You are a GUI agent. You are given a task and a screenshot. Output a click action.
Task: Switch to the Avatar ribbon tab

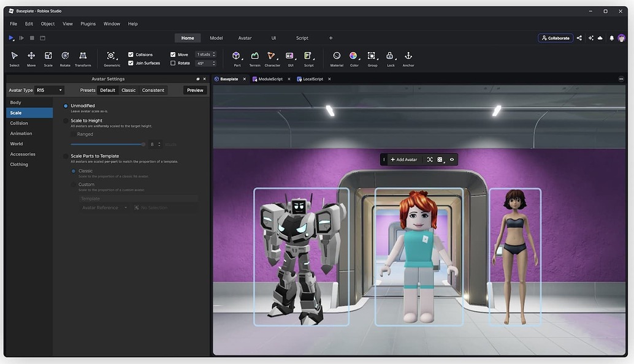click(x=245, y=37)
